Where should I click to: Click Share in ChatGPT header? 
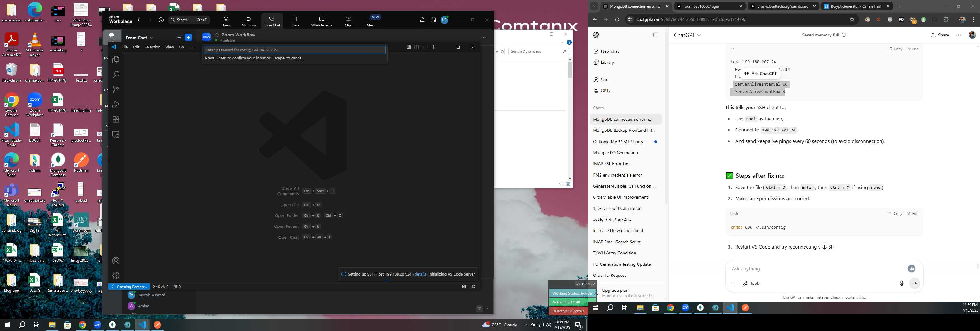point(940,35)
